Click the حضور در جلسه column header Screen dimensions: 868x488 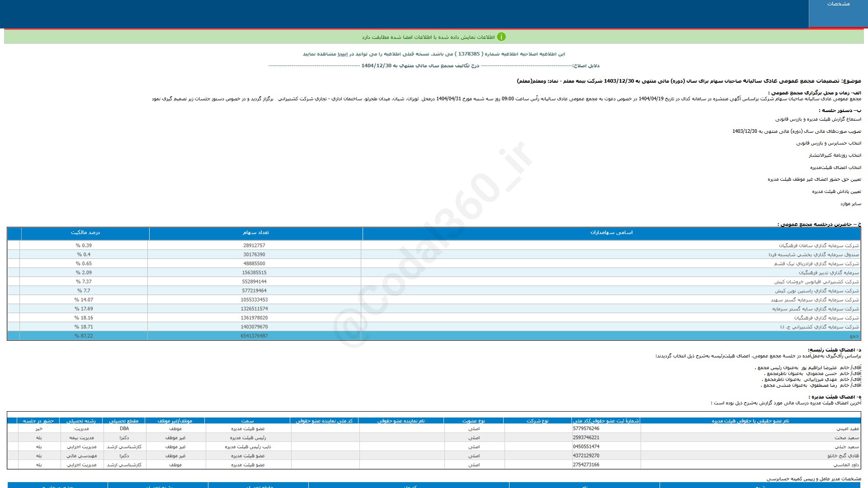pyautogui.click(x=38, y=421)
